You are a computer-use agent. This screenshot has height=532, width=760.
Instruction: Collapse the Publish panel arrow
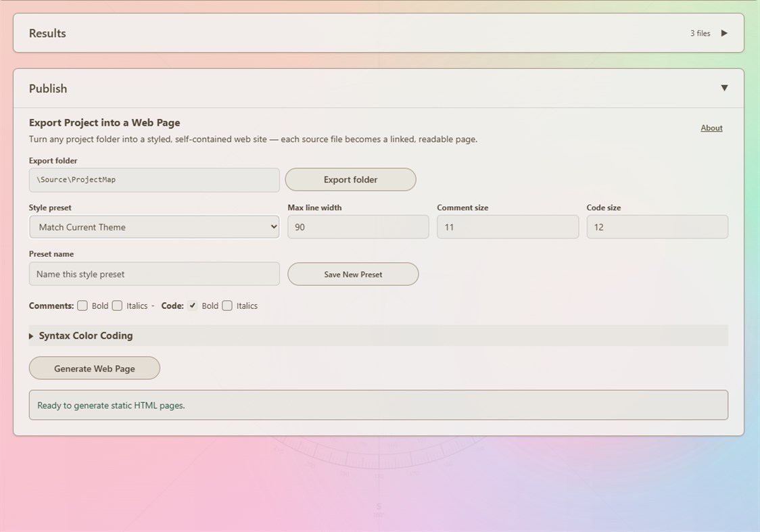[724, 88]
